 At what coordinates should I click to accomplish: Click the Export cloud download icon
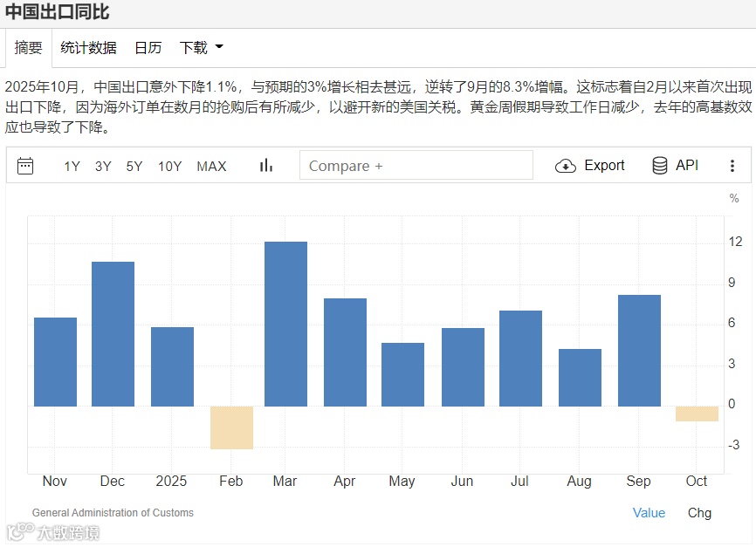coord(565,166)
